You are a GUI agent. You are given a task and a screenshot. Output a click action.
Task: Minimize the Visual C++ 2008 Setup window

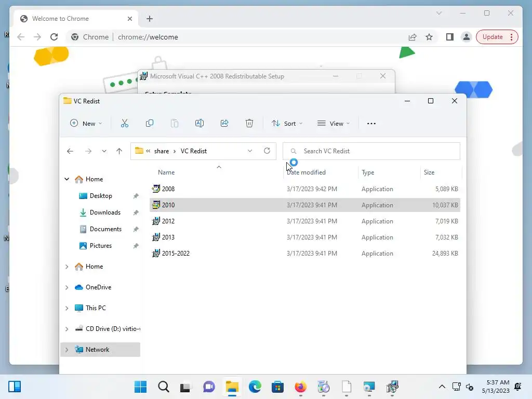point(336,76)
